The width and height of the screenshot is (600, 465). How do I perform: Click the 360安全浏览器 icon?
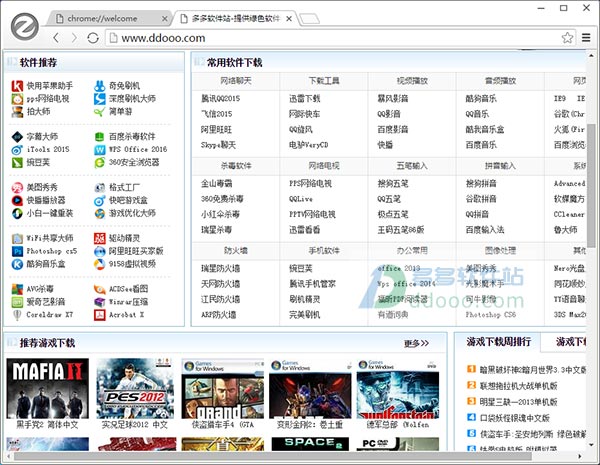pos(99,163)
